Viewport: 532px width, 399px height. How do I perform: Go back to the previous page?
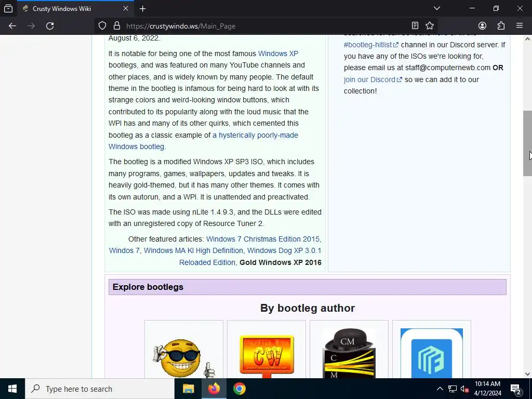[12, 26]
